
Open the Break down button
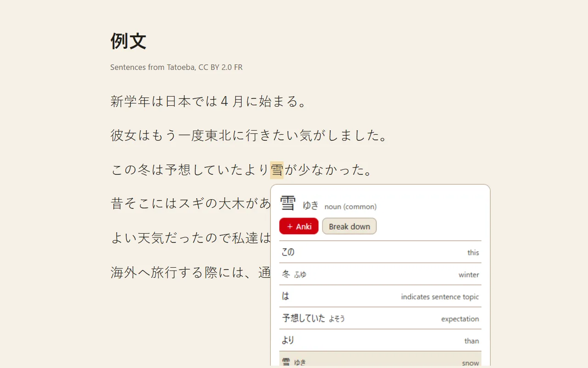[350, 226]
